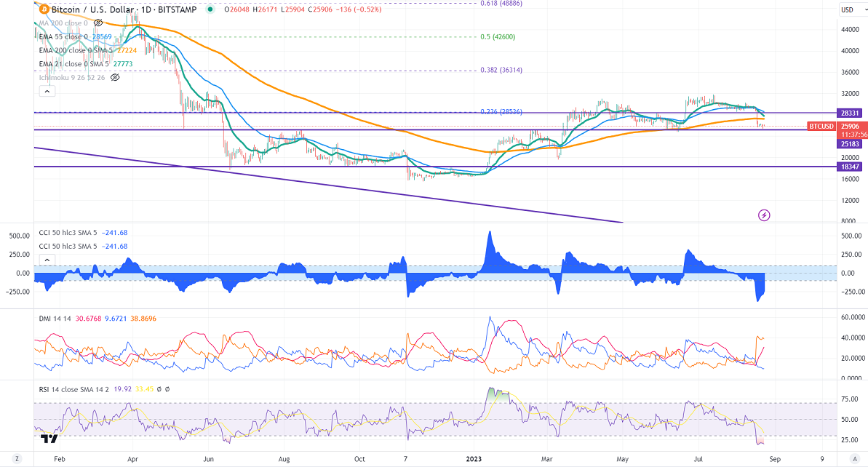This screenshot has height=467, width=868.
Task: Click the Feb date axis label
Action: click(59, 459)
